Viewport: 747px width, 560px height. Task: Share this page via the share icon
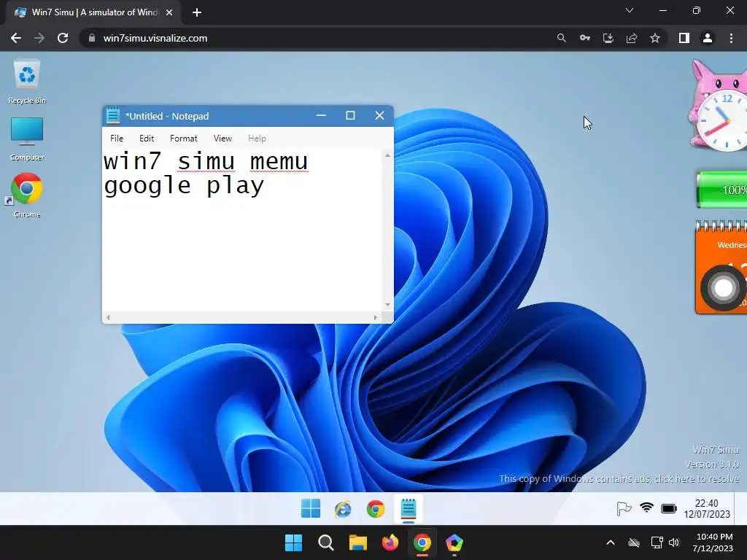coord(632,38)
